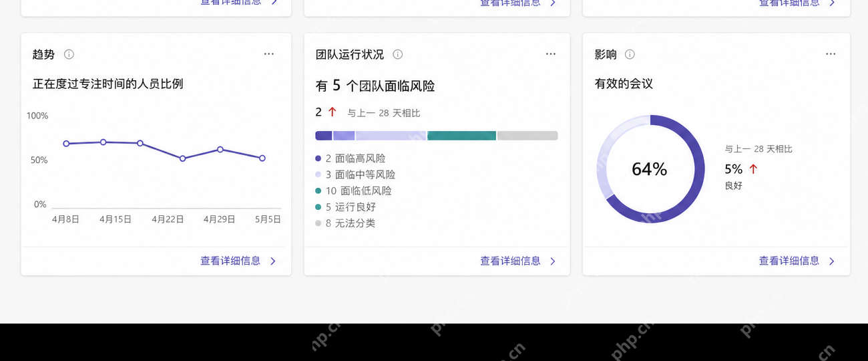Click legend item 8 无法分类
The width and height of the screenshot is (868, 361).
(x=345, y=223)
